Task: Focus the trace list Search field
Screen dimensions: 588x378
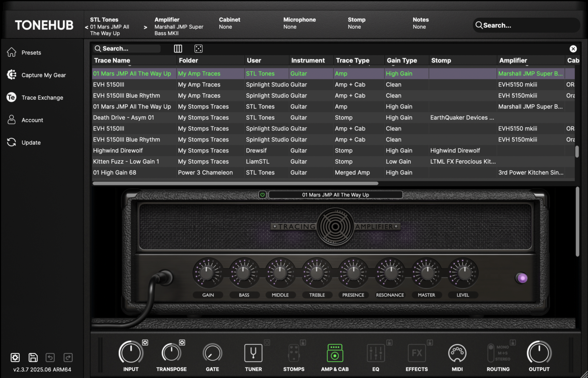Action: [x=127, y=48]
